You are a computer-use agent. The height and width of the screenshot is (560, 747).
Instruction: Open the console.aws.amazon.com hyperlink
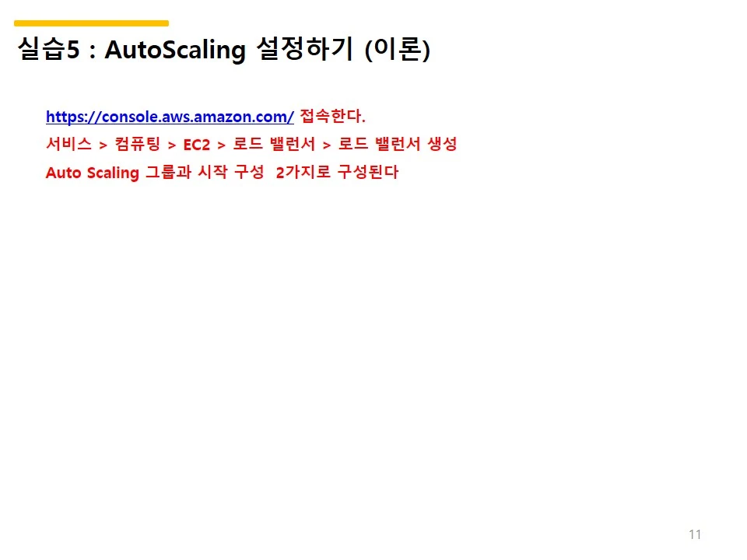click(170, 117)
